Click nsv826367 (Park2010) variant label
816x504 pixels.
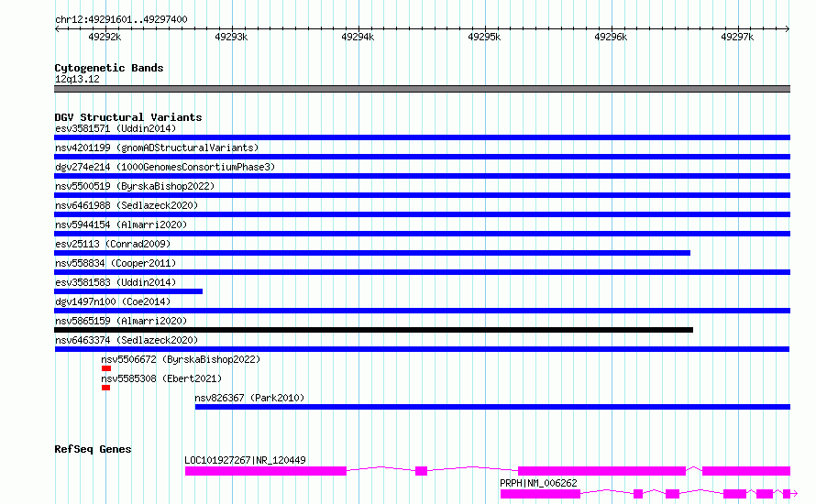click(x=249, y=398)
